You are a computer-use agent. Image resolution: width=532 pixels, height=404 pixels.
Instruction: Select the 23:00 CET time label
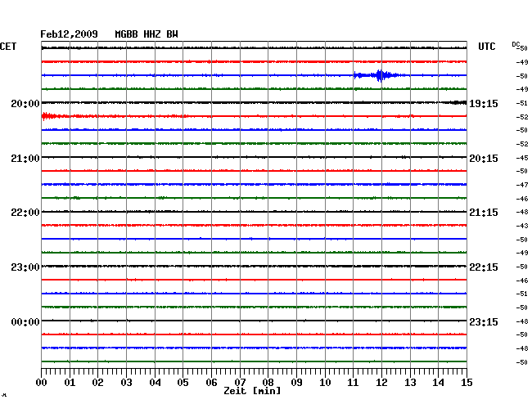(x=25, y=267)
